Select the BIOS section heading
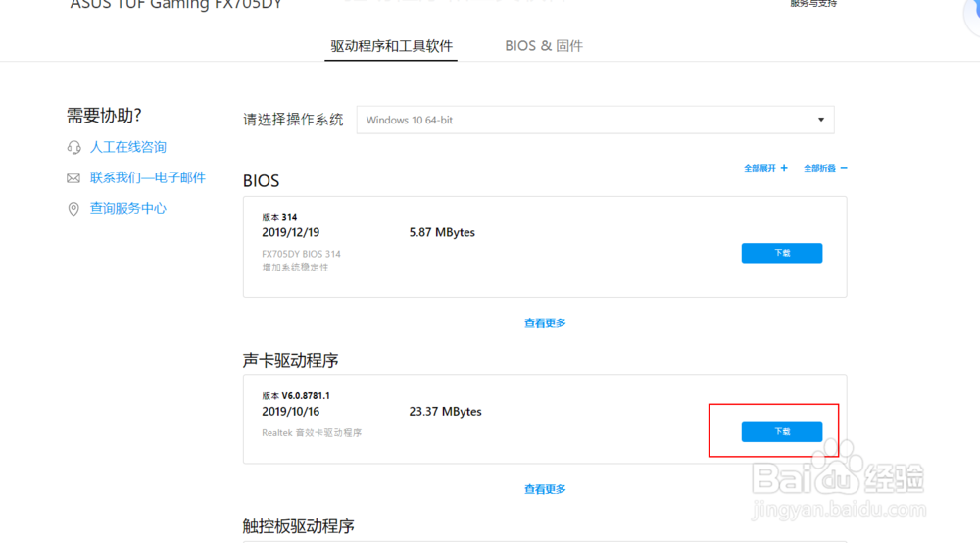The height and width of the screenshot is (543, 980). point(262,181)
